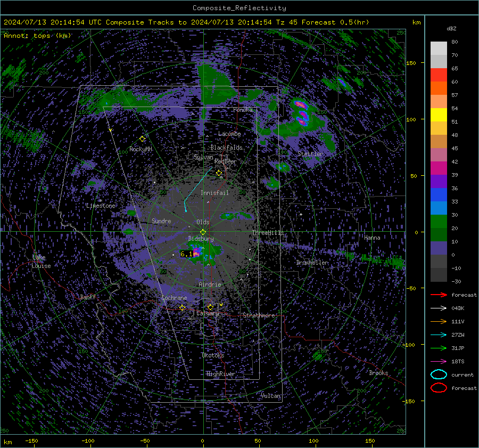This screenshot has width=479, height=448.
Task: Click the Didsbury city label
Action: 201,239
